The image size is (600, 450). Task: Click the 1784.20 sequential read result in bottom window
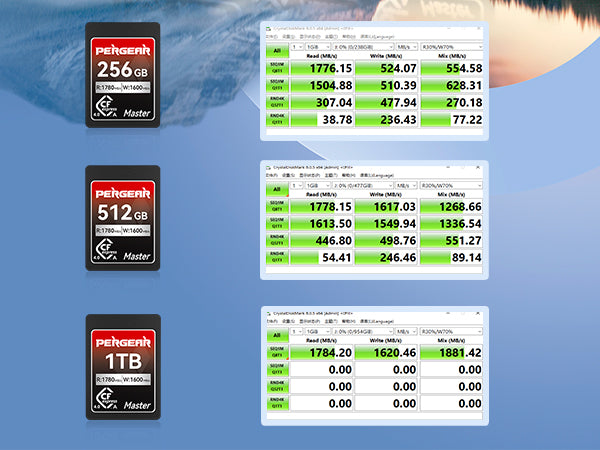322,352
